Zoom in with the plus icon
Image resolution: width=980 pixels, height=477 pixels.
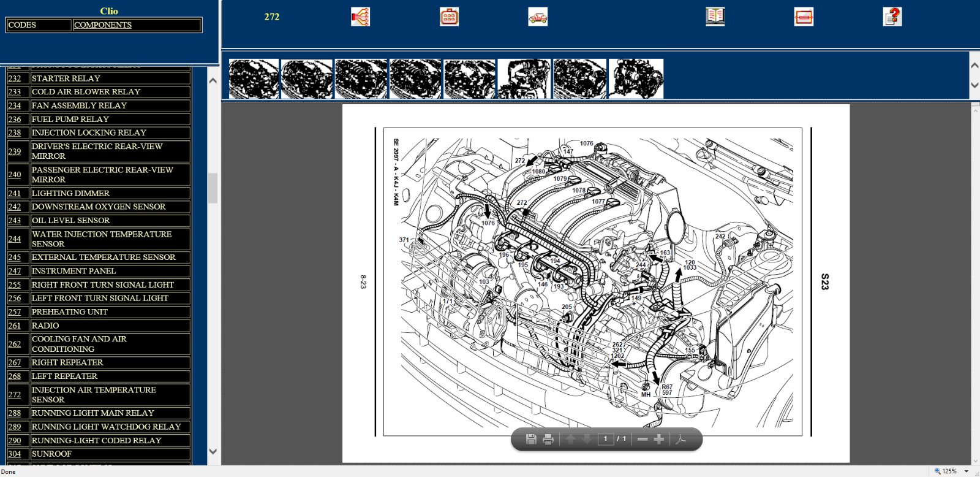pos(659,439)
